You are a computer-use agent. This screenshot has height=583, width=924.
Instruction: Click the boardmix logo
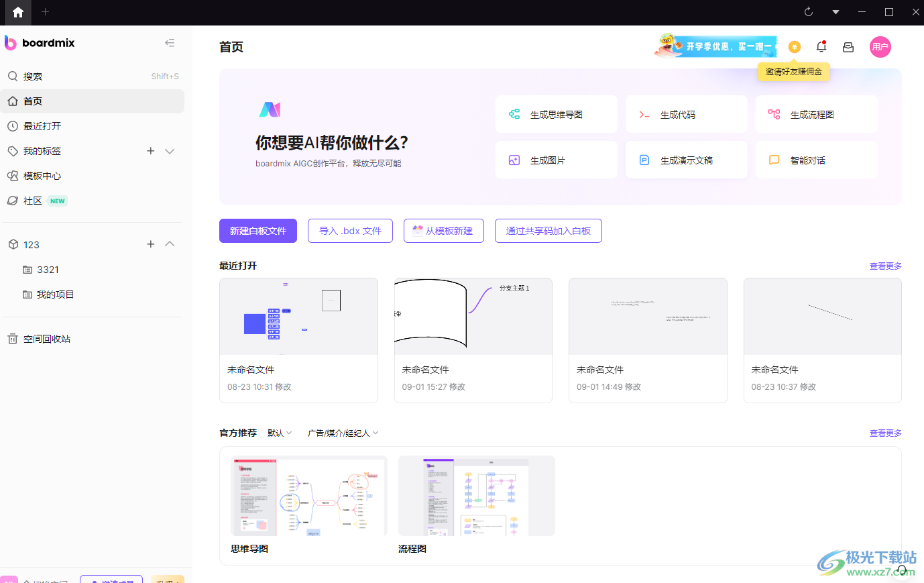[x=40, y=43]
